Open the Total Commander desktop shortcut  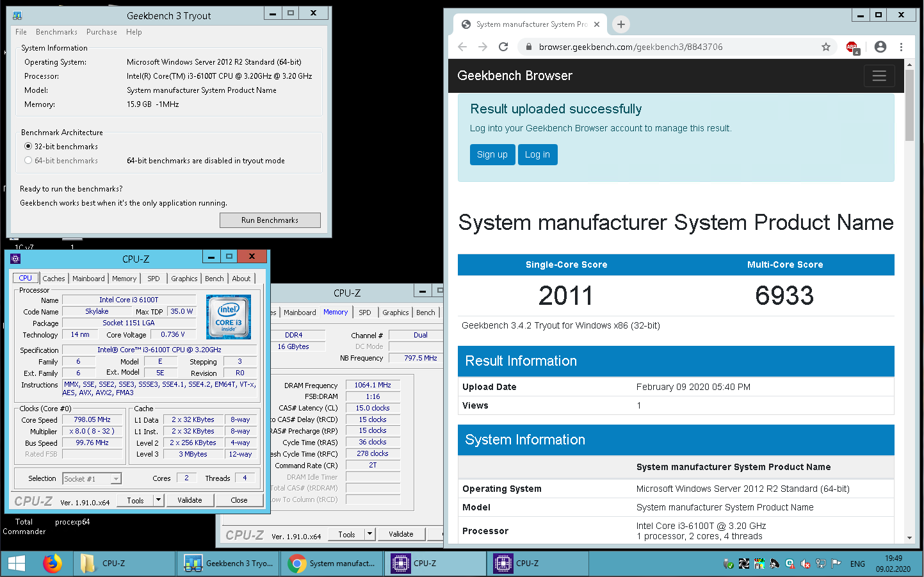click(x=24, y=526)
